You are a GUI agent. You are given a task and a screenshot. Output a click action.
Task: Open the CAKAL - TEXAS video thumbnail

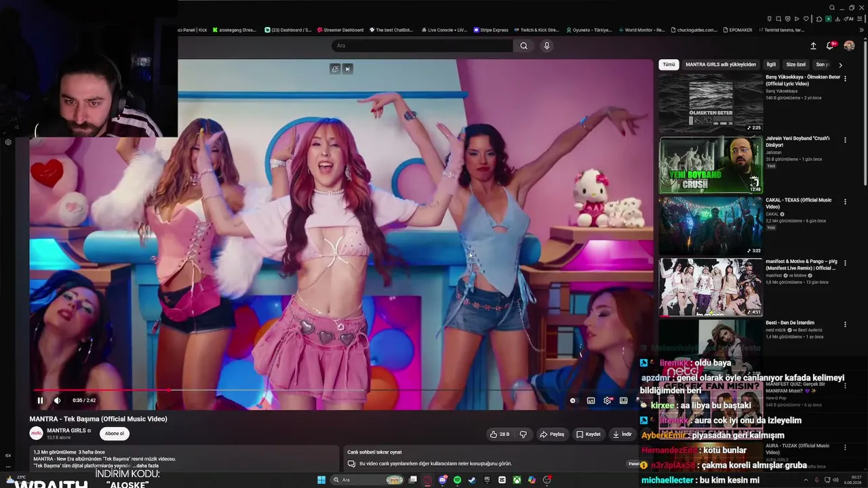tap(711, 226)
